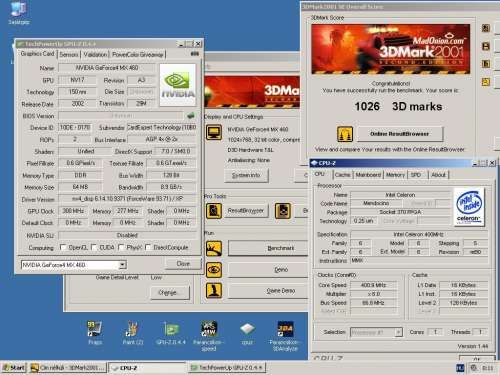Open the Fraps desktop shortcut

point(95,329)
